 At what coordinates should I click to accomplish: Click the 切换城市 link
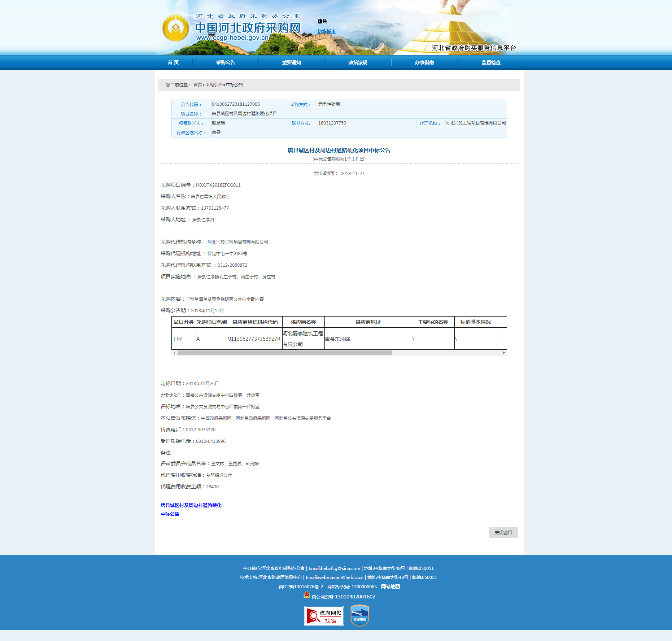(x=326, y=32)
